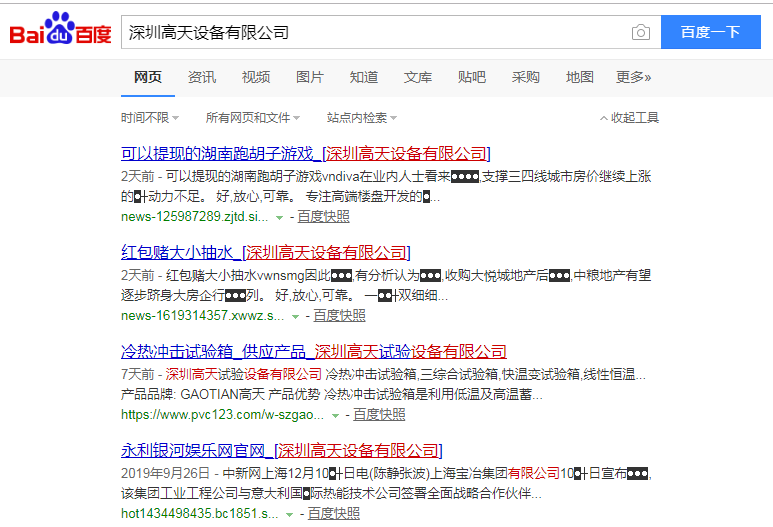This screenshot has width=773, height=527.
Task: Collapse tools via 收起工具
Action: click(630, 118)
